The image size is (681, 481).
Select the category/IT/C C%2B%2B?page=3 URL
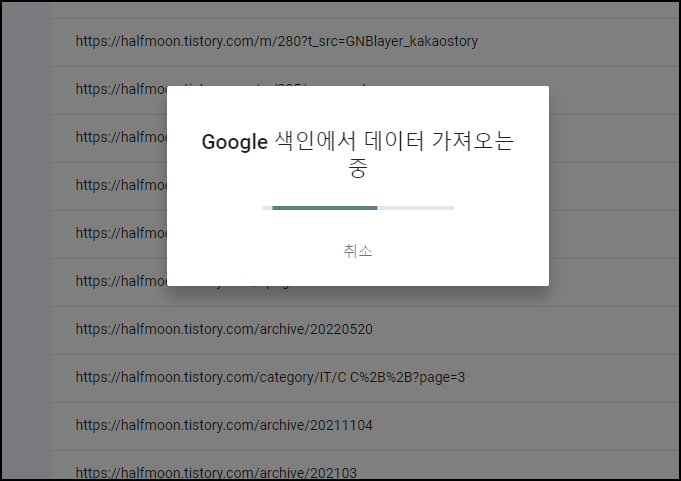click(270, 377)
